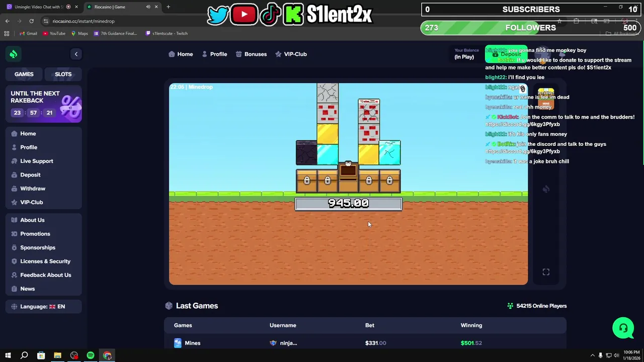The height and width of the screenshot is (362, 644).
Task: Switch to the Umingle Video Chat tab
Action: click(x=41, y=7)
